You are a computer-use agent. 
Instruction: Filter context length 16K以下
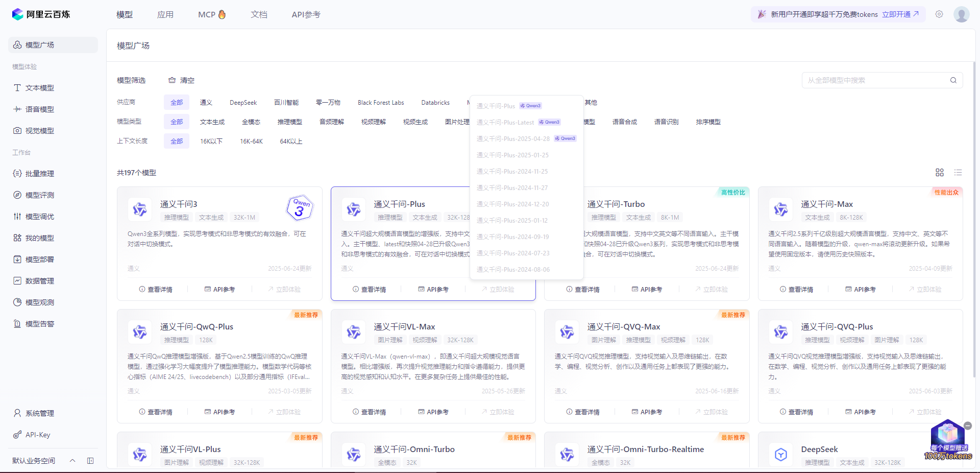pos(211,141)
